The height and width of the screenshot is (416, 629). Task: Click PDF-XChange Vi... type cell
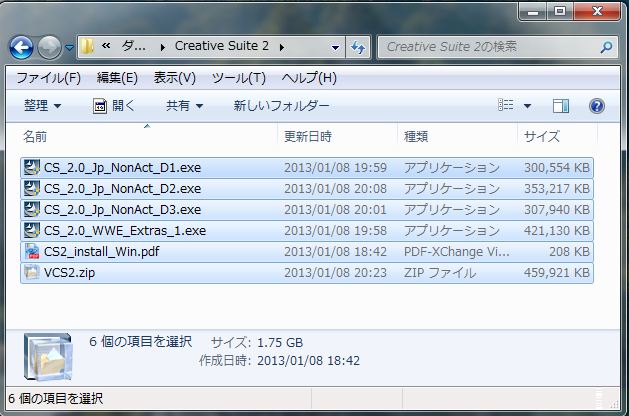click(457, 252)
